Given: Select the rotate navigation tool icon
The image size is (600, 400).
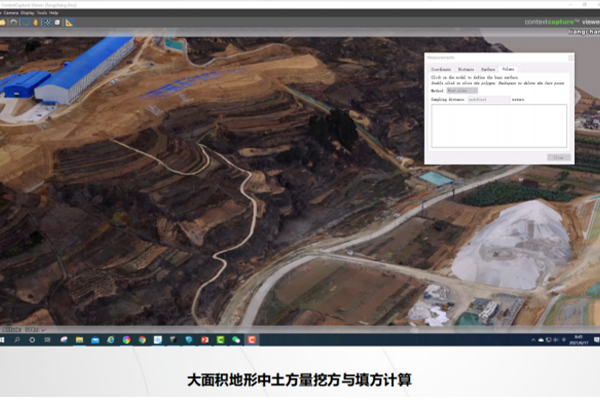Looking at the screenshot, I should pos(25,23).
